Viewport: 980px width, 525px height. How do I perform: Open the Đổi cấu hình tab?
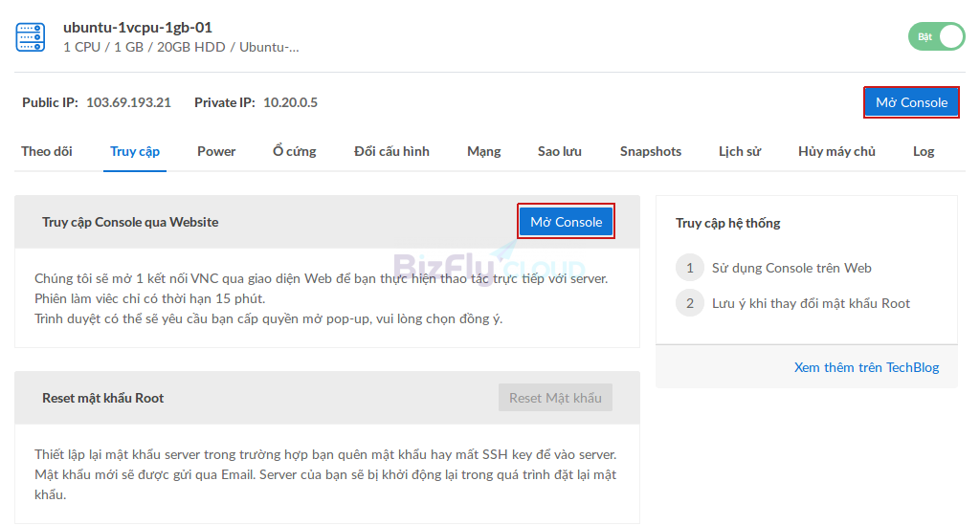point(391,151)
